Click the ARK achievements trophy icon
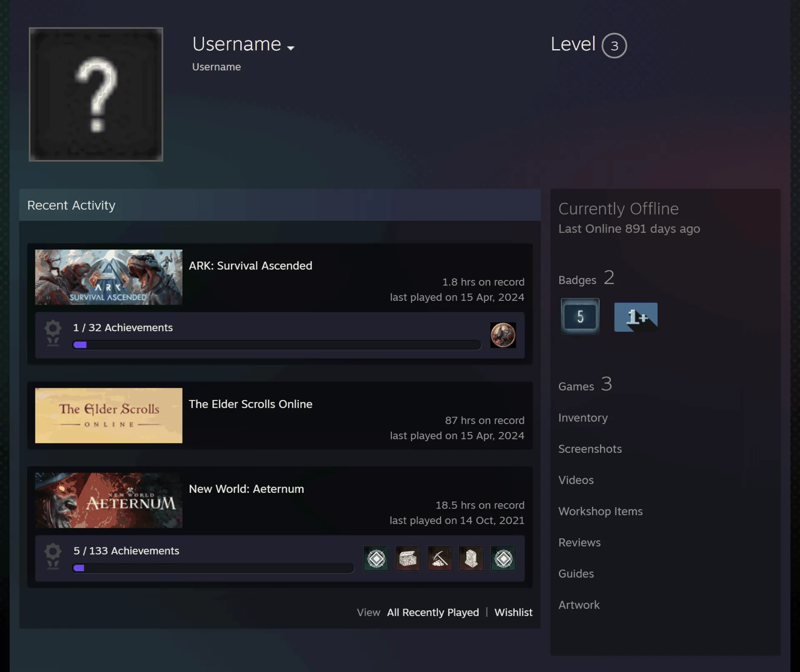 (x=53, y=333)
